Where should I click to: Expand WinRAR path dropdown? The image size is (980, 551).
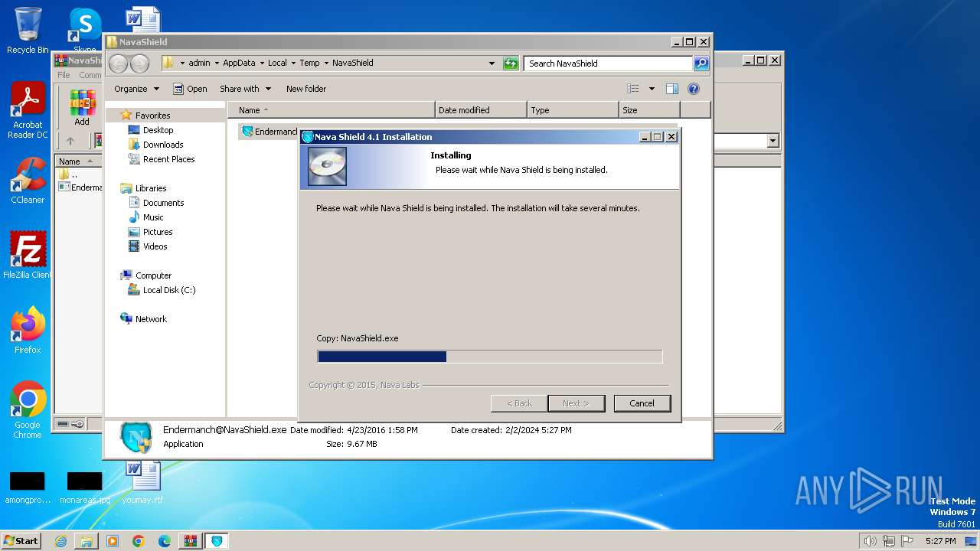773,141
